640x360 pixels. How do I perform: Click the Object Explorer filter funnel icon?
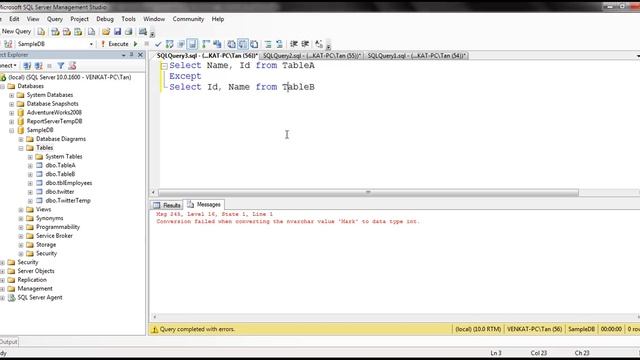pos(61,66)
